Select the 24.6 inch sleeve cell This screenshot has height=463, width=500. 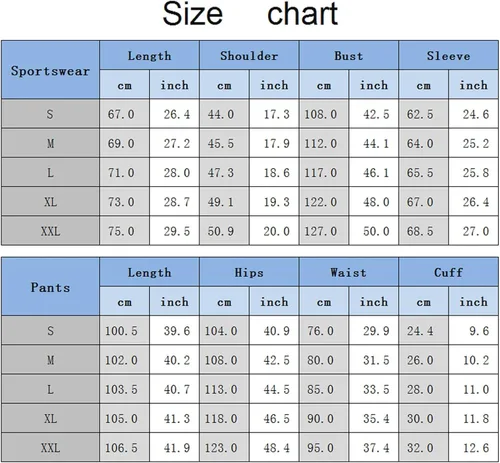tap(474, 114)
